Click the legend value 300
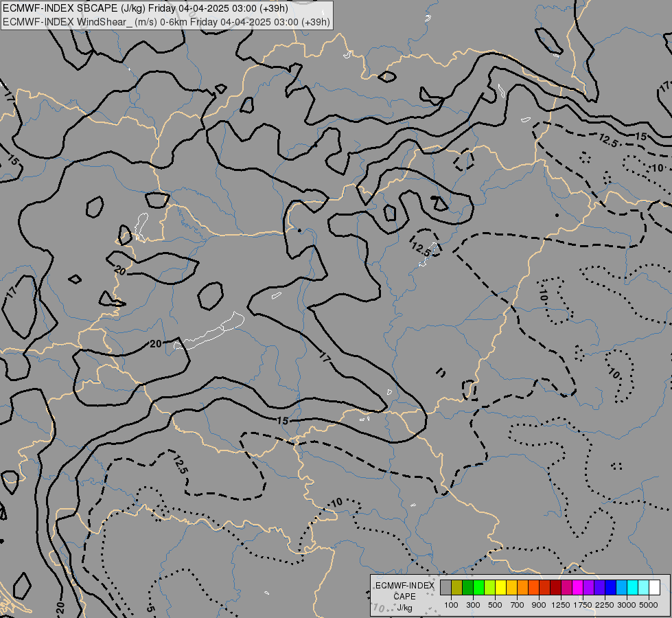 (x=473, y=605)
